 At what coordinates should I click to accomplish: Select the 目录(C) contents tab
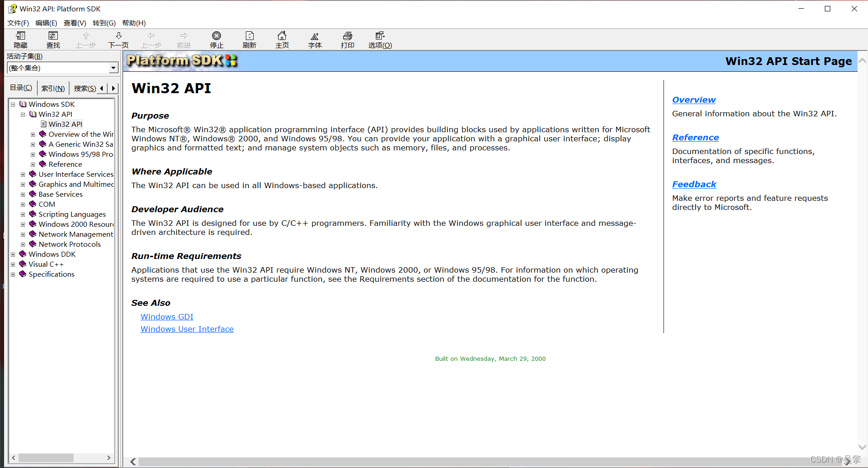click(21, 88)
